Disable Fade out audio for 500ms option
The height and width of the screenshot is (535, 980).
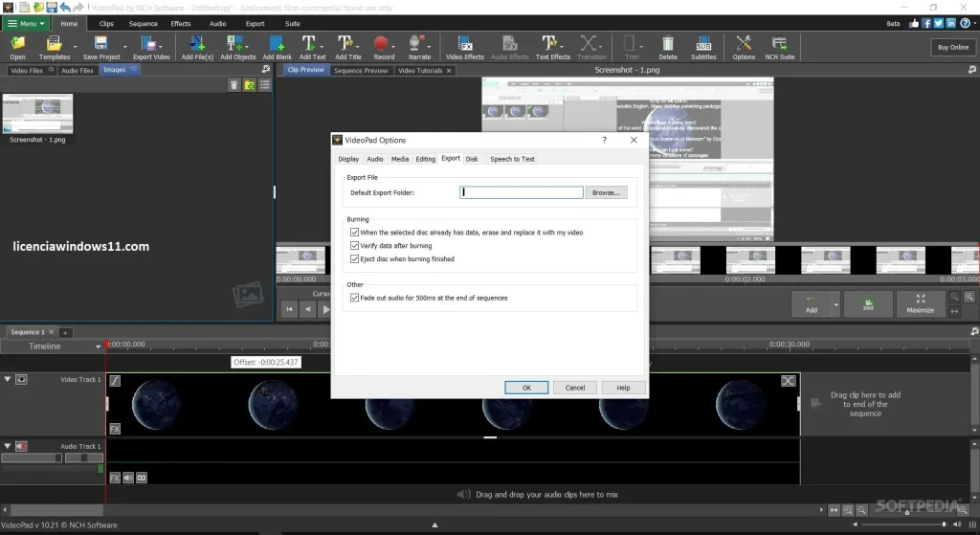354,298
